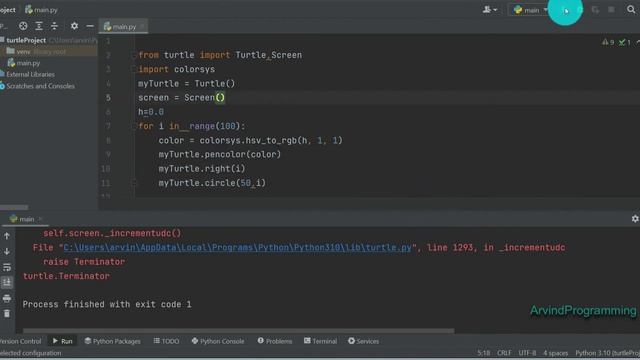Click the fold end marker on line 11

tap(134, 183)
